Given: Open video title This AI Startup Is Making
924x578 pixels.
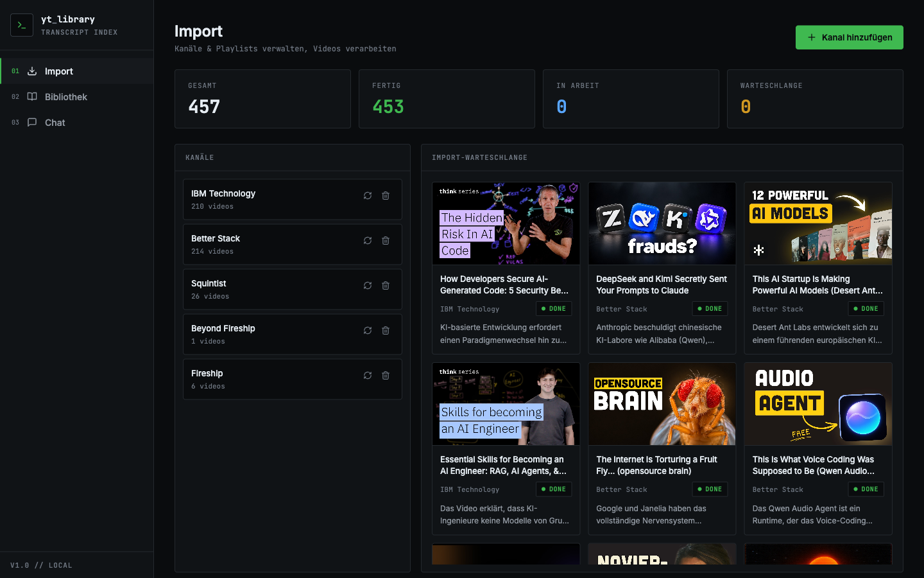Looking at the screenshot, I should click(817, 285).
